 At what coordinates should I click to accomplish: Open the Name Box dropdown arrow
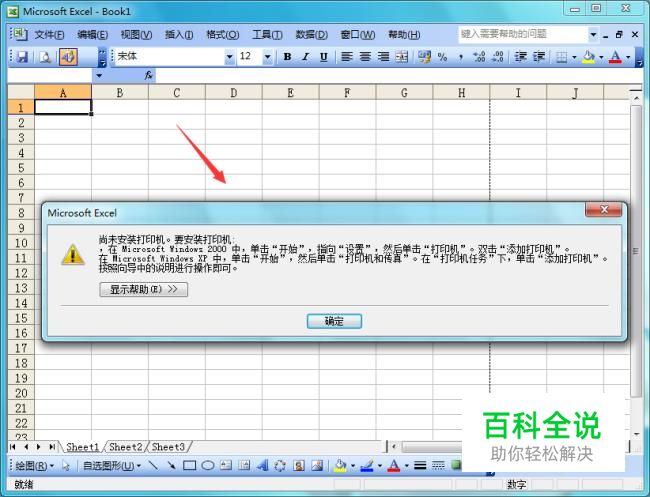click(99, 75)
